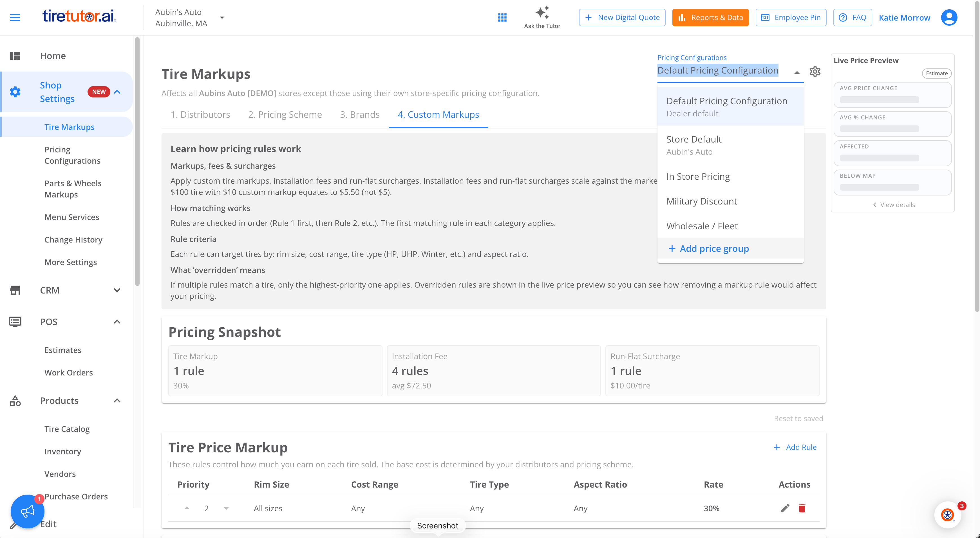The image size is (980, 538).
Task: Click the pricing configuration gear icon
Action: tap(815, 72)
